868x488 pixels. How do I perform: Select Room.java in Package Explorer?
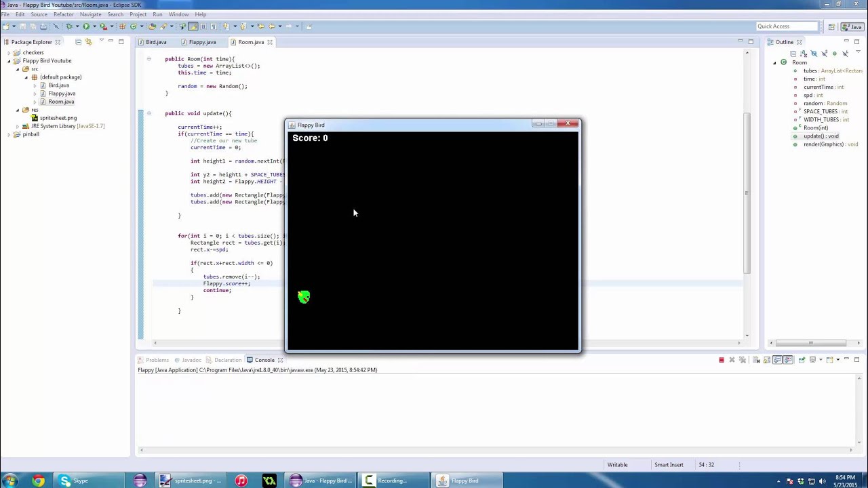point(61,102)
